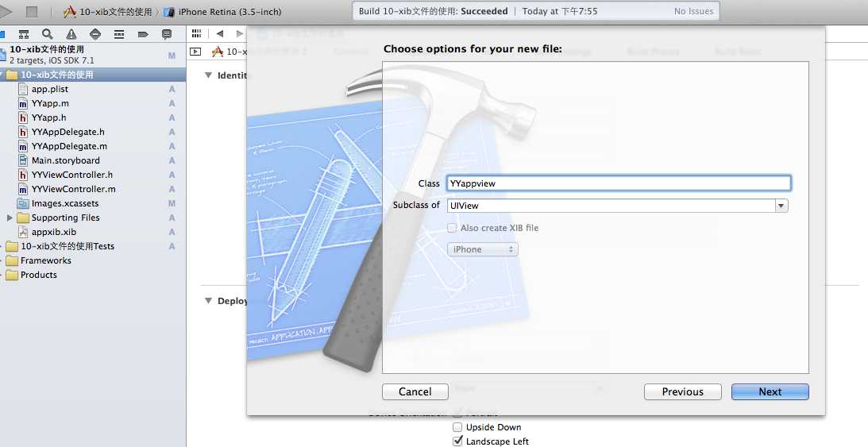Open the Find navigator magnifier icon

click(48, 34)
